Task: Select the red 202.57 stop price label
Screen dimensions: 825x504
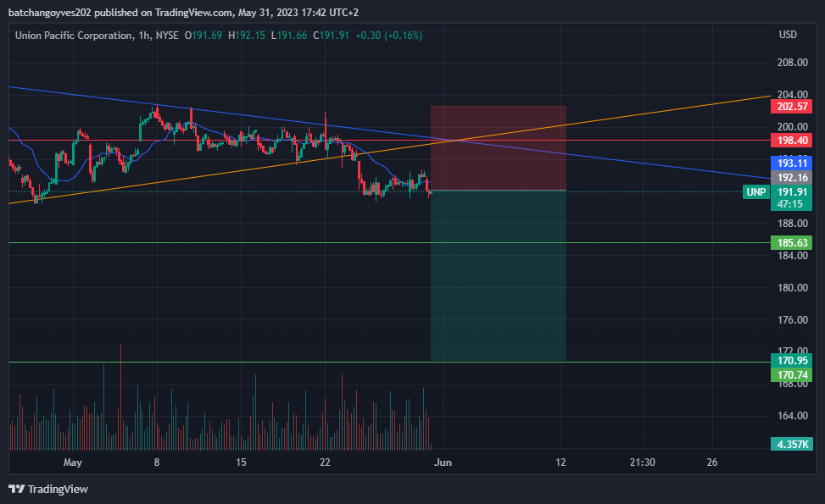Action: pyautogui.click(x=791, y=107)
